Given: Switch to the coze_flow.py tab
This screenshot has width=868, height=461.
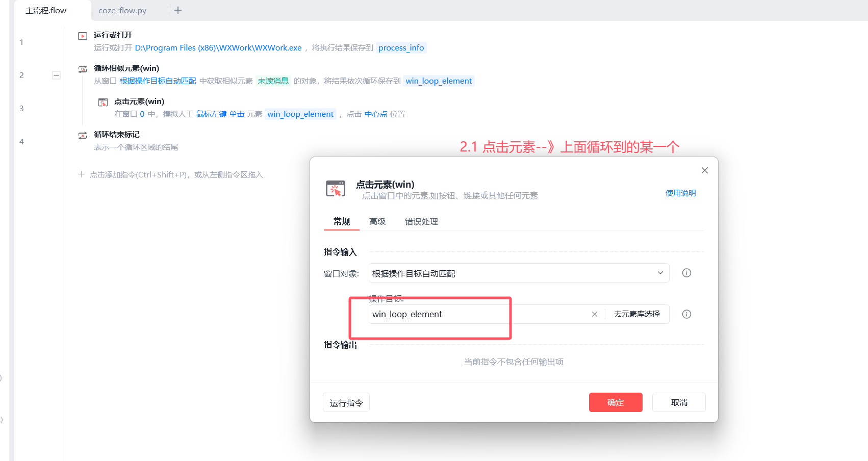Looking at the screenshot, I should pos(122,11).
